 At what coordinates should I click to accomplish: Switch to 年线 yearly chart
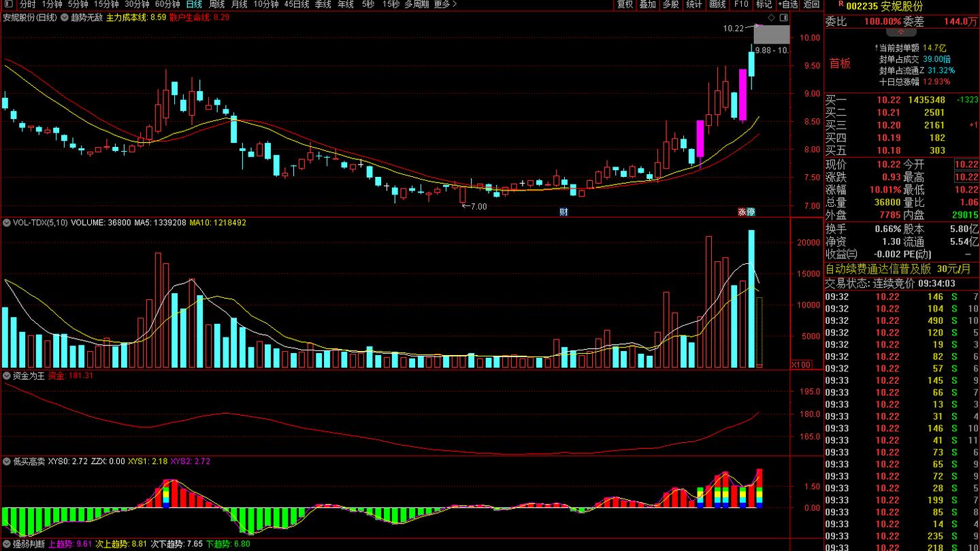point(346,4)
